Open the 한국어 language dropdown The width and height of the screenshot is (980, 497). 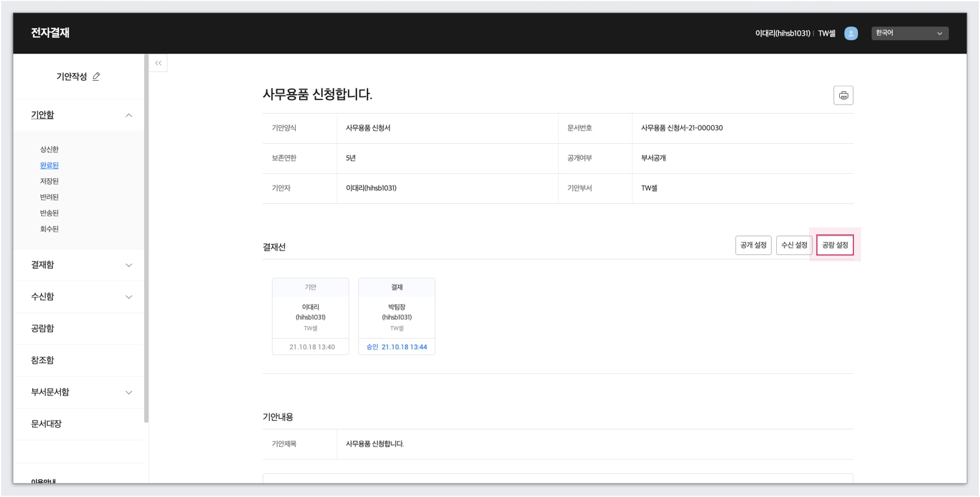[x=909, y=34]
